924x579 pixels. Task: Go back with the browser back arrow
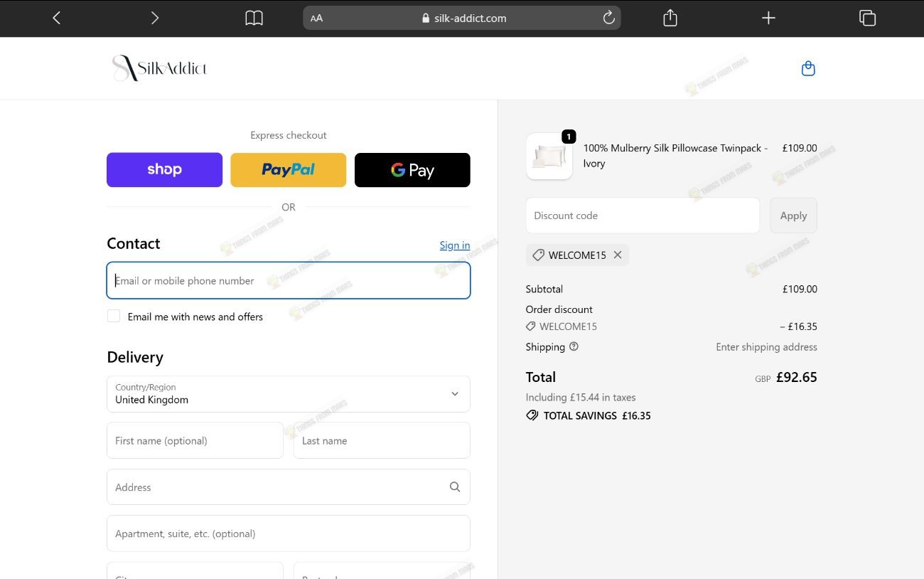(x=57, y=18)
